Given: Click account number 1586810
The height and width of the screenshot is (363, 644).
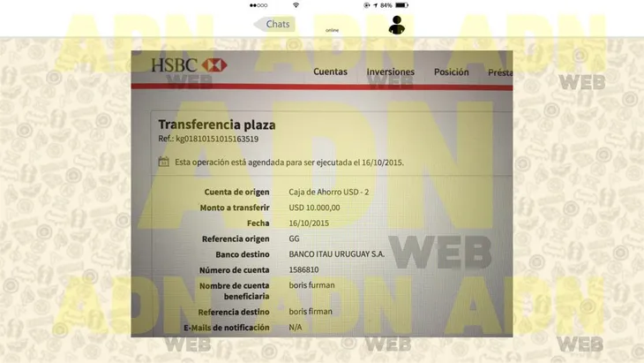Looking at the screenshot, I should pos(303,269).
